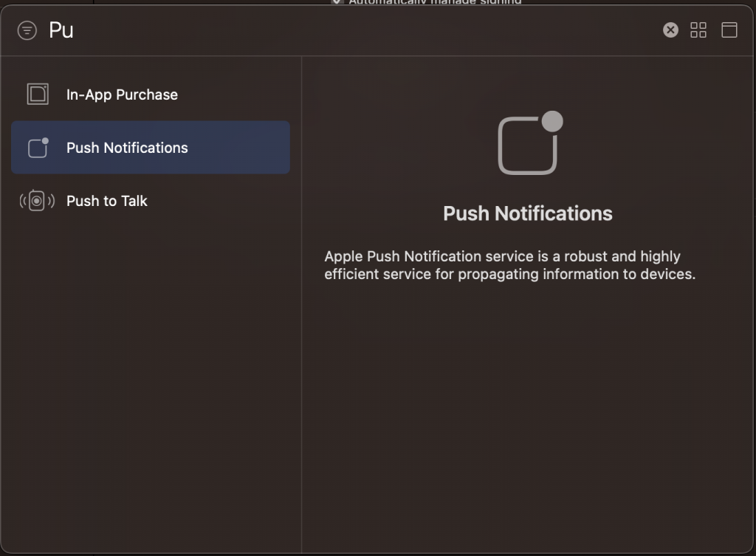Click the divider between list and detail panes
Viewport: 756px width, 556px height.
302,332
